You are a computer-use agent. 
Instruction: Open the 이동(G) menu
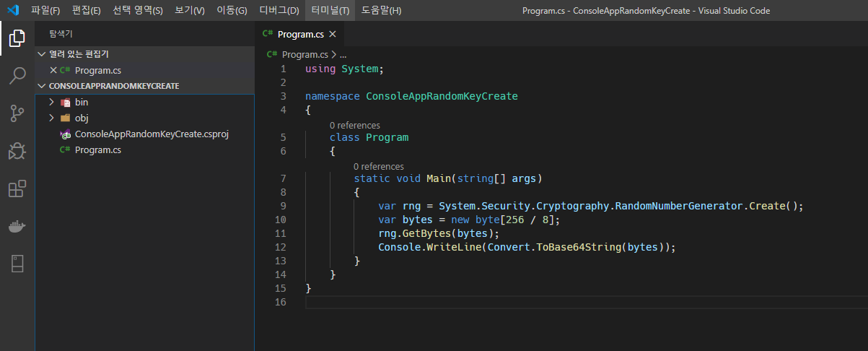pyautogui.click(x=232, y=11)
